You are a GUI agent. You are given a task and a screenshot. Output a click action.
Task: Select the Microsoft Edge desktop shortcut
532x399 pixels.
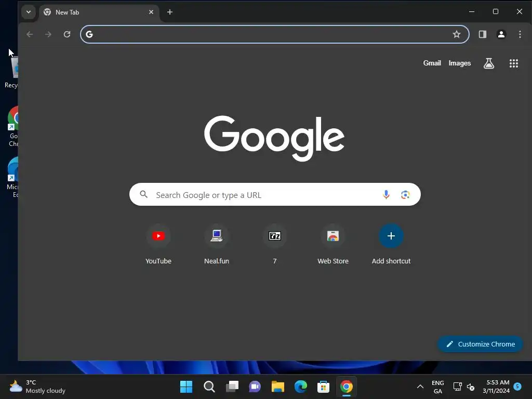tap(12, 178)
